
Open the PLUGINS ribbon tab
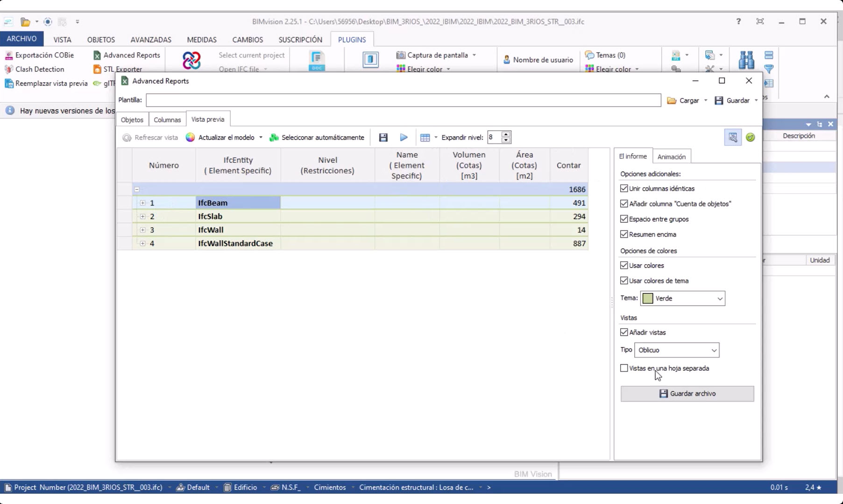click(352, 40)
